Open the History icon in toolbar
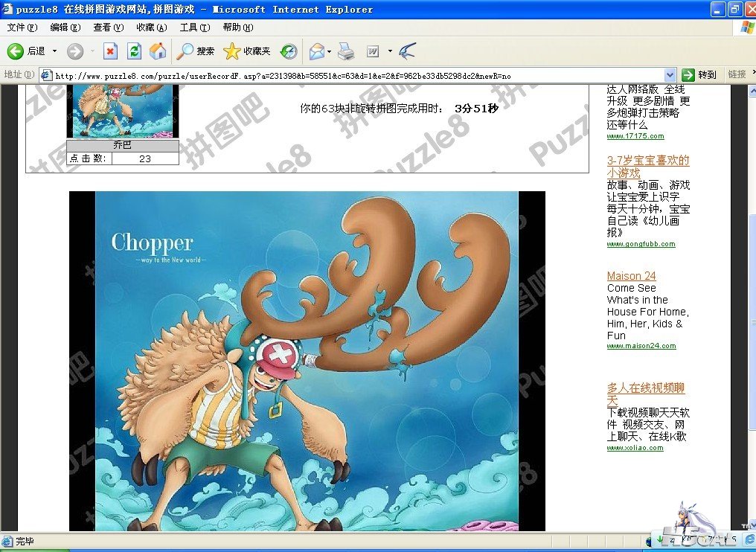 click(289, 51)
